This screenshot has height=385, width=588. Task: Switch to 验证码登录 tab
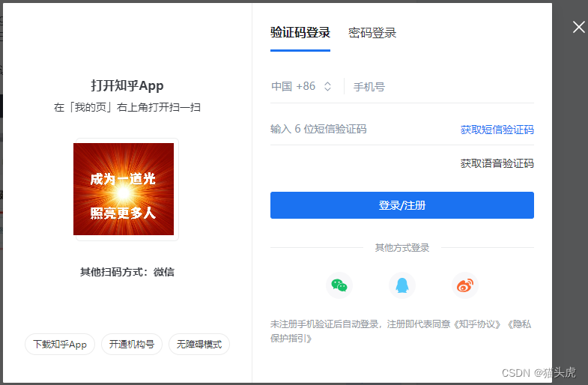[x=300, y=33]
